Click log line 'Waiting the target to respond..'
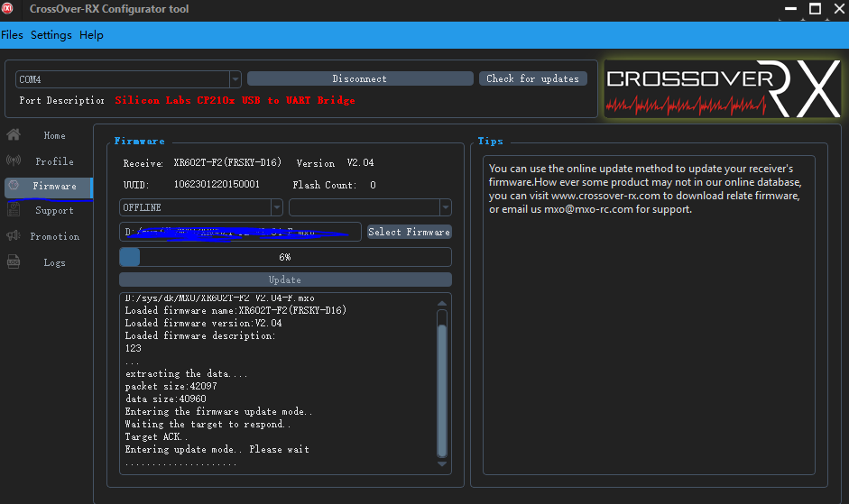This screenshot has height=504, width=849. [208, 424]
